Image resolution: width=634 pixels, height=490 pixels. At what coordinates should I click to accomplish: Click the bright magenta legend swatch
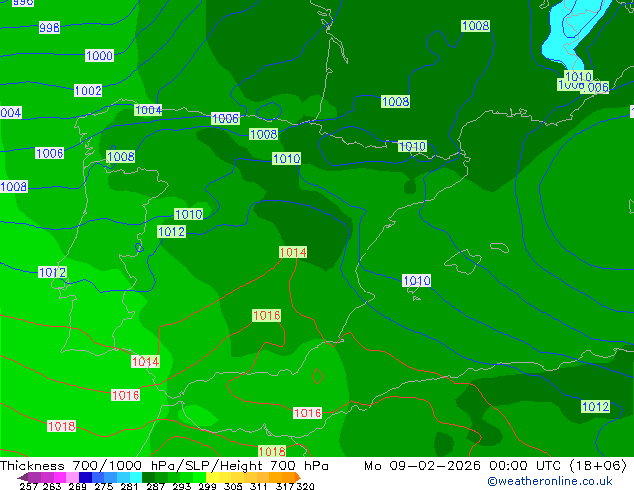(x=60, y=477)
